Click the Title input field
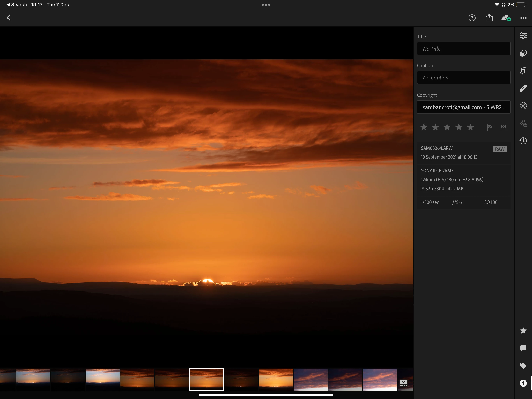Image resolution: width=532 pixels, height=399 pixels. [463, 49]
